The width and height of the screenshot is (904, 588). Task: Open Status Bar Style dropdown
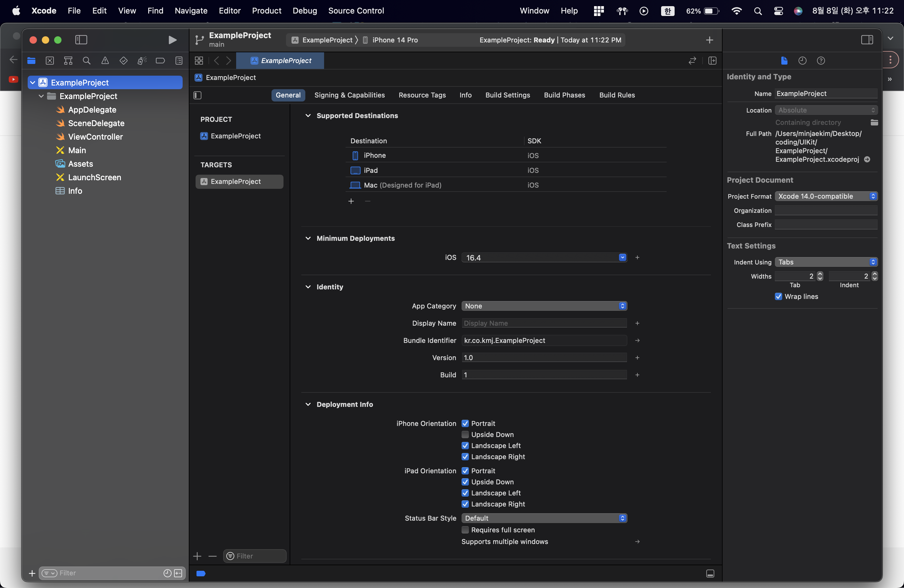[544, 518]
